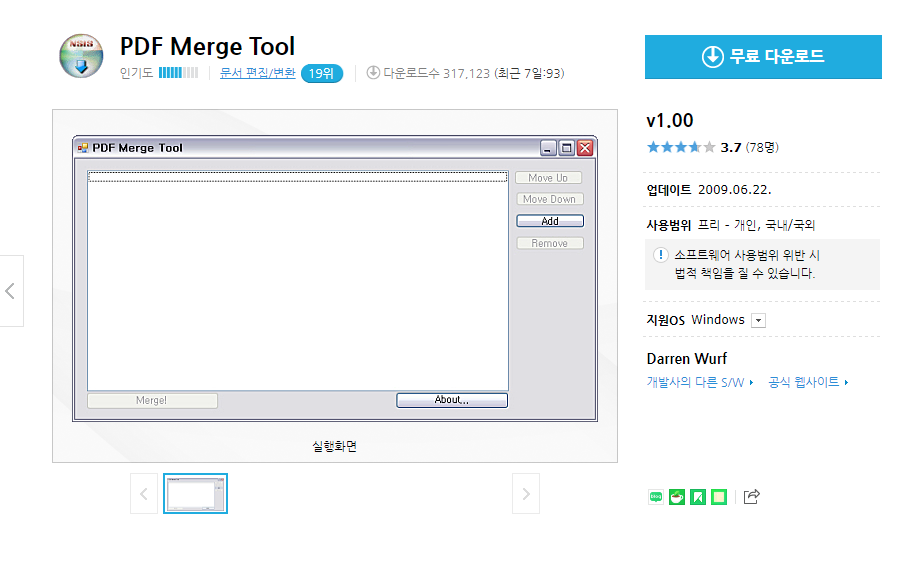
Task: Click the PDF Merge Tool app icon
Action: tap(81, 56)
